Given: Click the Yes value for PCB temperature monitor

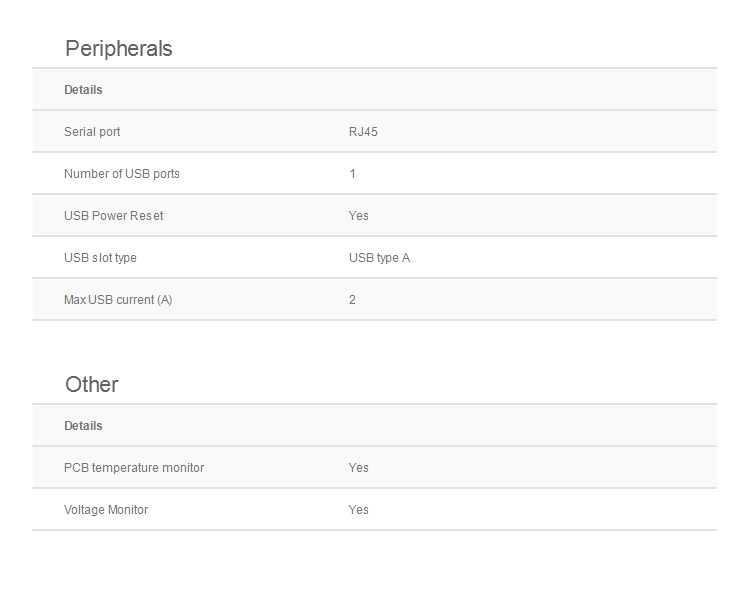Looking at the screenshot, I should tap(358, 468).
